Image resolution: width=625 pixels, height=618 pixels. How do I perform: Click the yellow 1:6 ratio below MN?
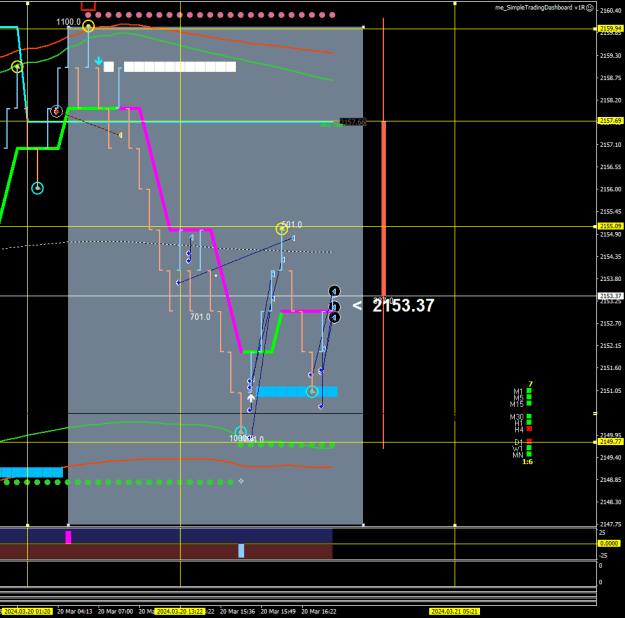coord(528,462)
